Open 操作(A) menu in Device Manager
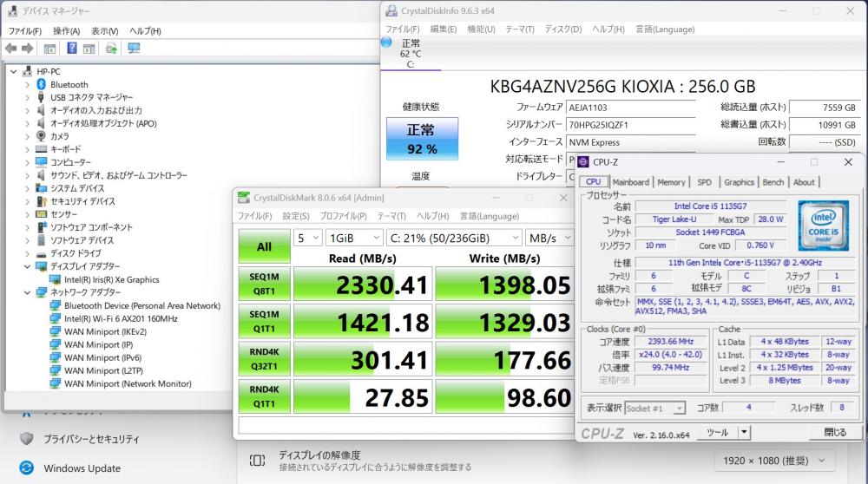Image resolution: width=868 pixels, height=484 pixels. pos(67,31)
